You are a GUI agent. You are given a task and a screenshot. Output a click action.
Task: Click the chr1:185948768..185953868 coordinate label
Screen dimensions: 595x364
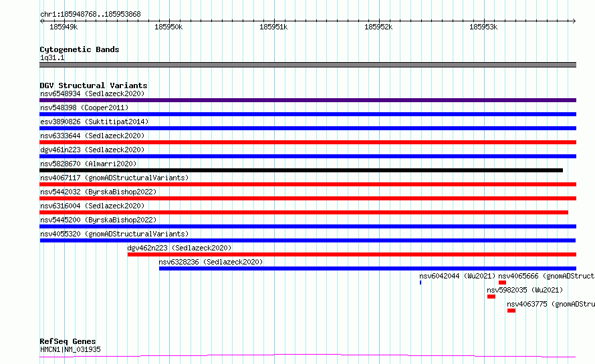(90, 14)
